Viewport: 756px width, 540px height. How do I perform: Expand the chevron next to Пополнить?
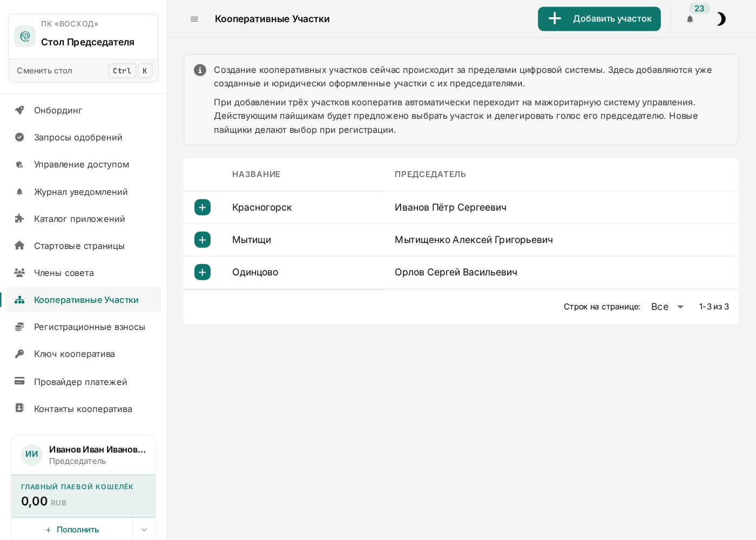click(x=144, y=530)
